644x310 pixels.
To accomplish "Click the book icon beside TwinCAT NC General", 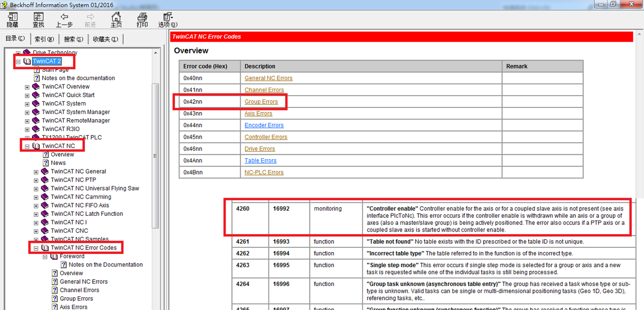I will [44, 172].
